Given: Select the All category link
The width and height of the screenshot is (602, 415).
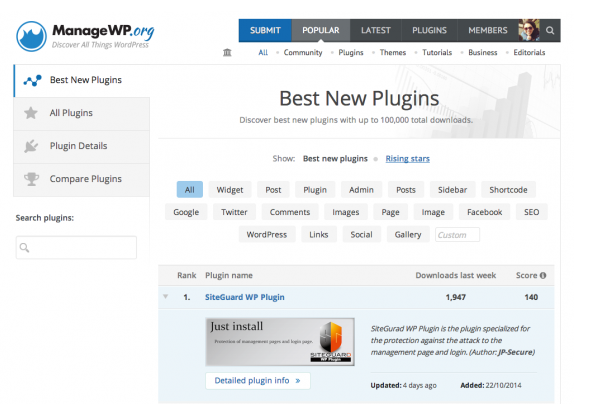Looking at the screenshot, I should point(263,53).
